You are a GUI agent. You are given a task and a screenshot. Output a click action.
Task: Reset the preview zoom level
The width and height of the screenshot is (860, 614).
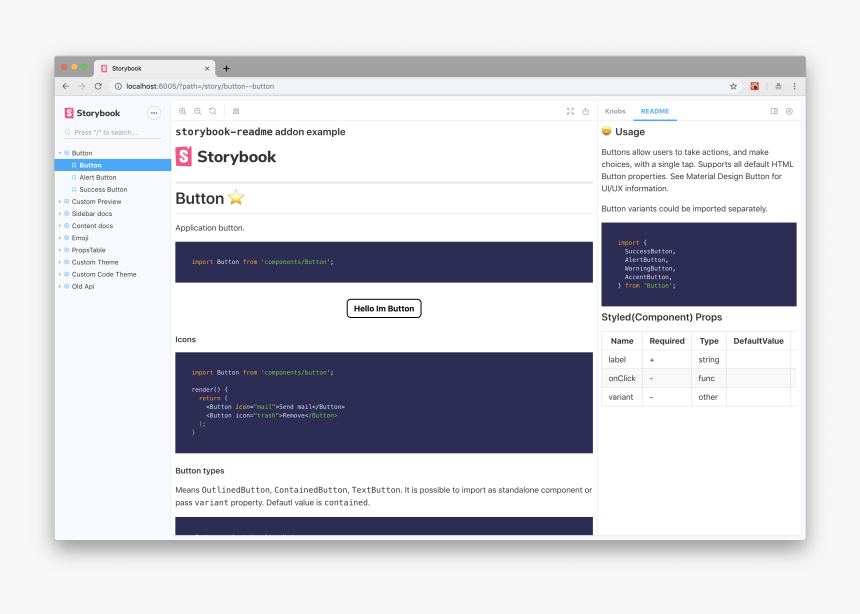(x=213, y=111)
